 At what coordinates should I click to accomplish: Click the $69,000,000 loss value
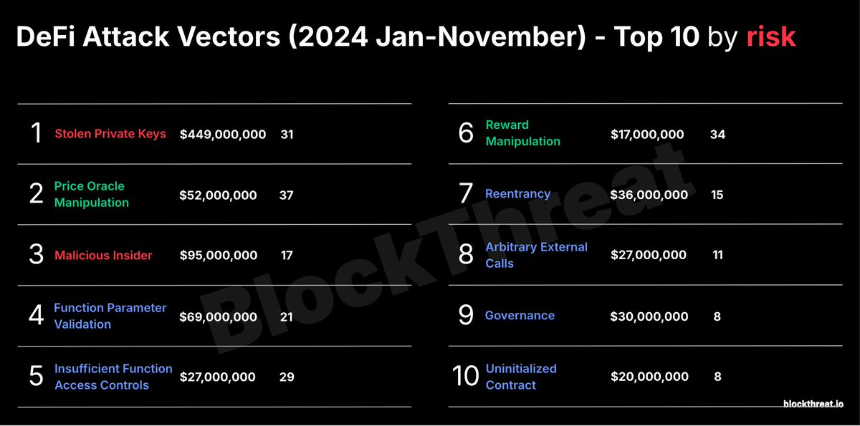tap(218, 317)
